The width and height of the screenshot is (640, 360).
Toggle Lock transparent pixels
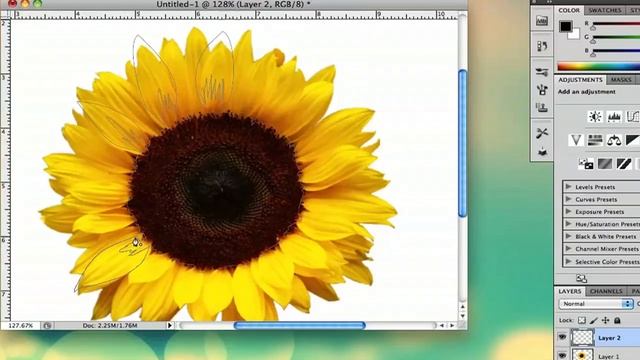582,320
